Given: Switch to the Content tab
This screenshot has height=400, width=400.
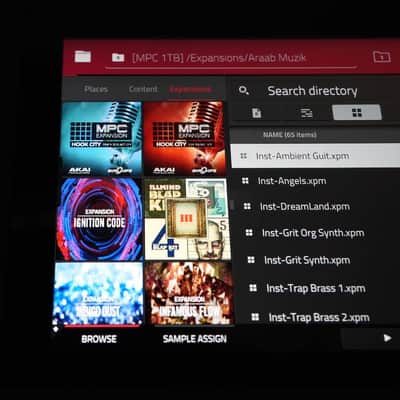Looking at the screenshot, I should pos(143,89).
